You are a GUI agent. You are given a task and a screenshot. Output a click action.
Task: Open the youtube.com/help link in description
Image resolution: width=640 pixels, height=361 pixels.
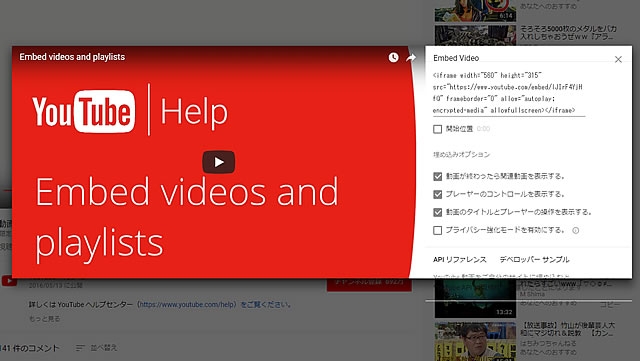click(x=188, y=304)
